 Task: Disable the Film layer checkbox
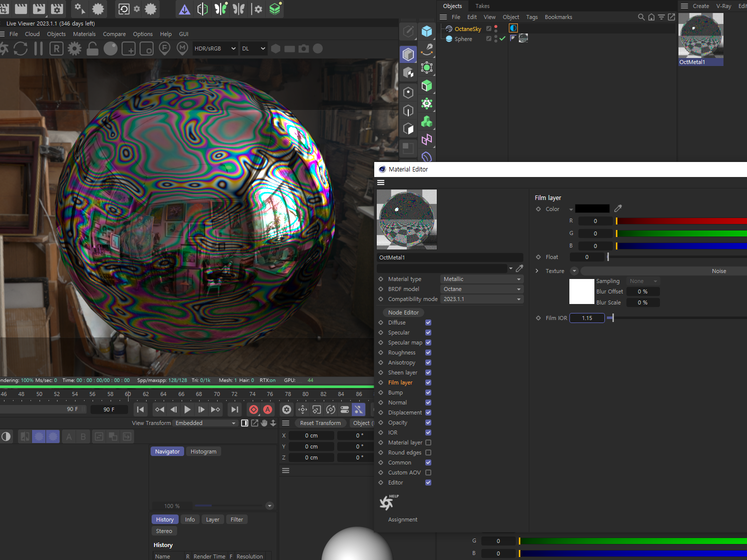(x=428, y=382)
